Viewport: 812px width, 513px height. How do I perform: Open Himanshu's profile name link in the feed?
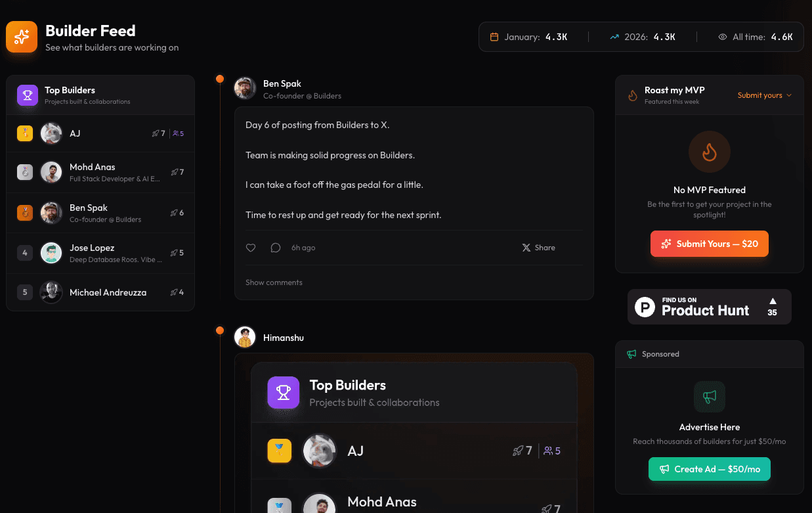(x=284, y=338)
